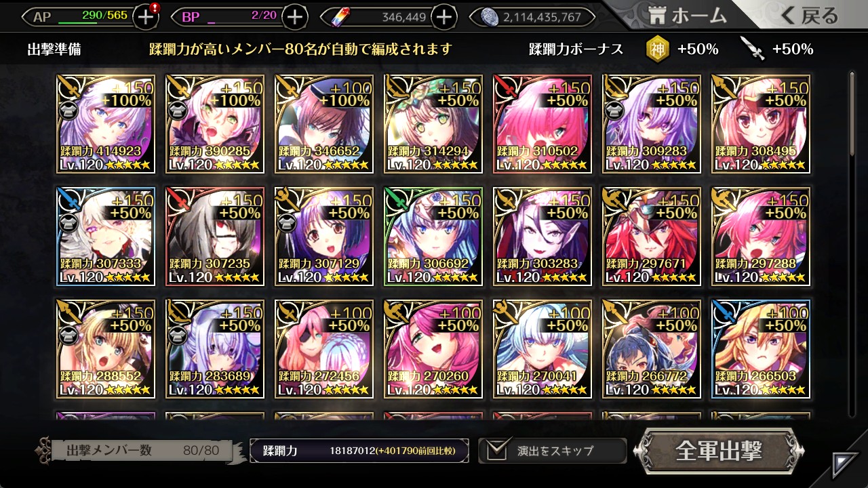Tap the plus icon beside BP gauge

click(x=294, y=17)
